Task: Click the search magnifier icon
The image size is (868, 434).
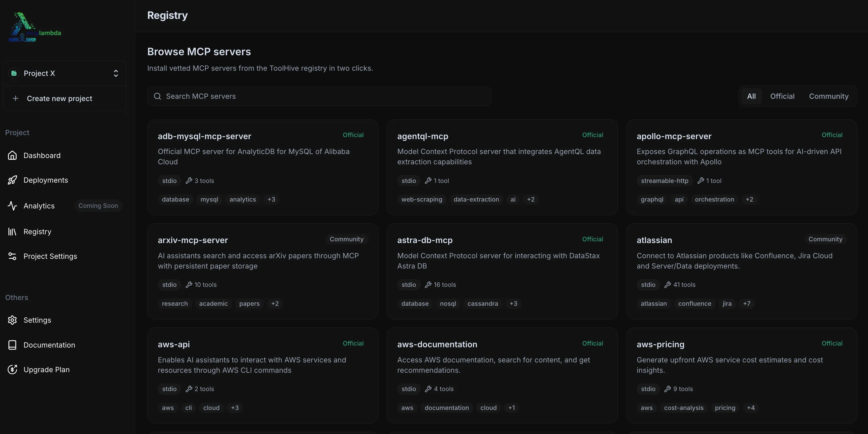Action: tap(157, 96)
